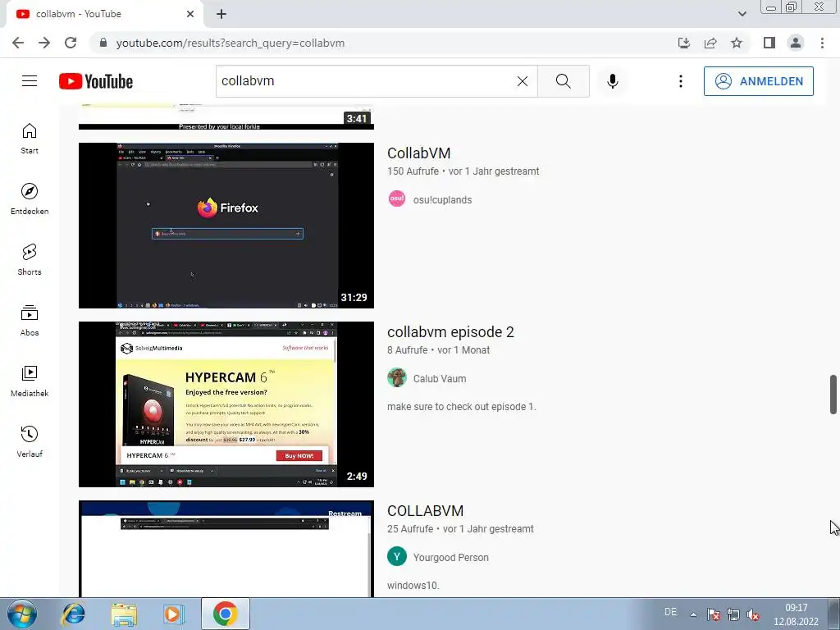Click Calub Vaum channel avatar
840x630 pixels.
(397, 377)
